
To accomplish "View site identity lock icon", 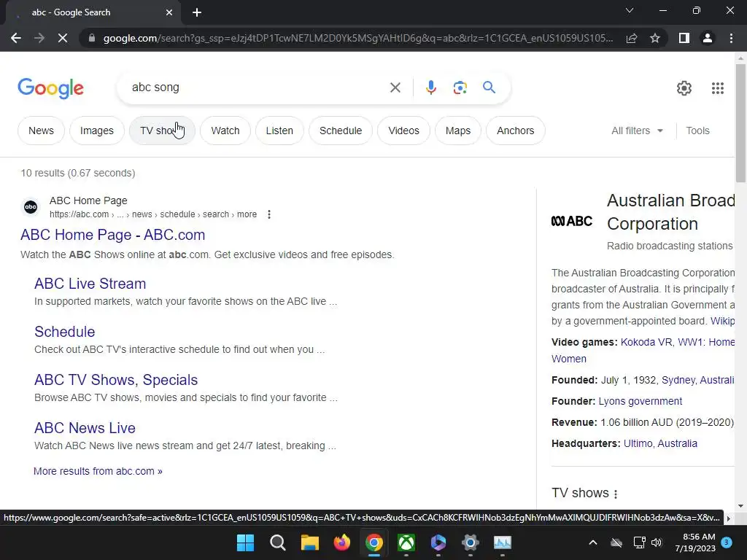I will click(92, 38).
